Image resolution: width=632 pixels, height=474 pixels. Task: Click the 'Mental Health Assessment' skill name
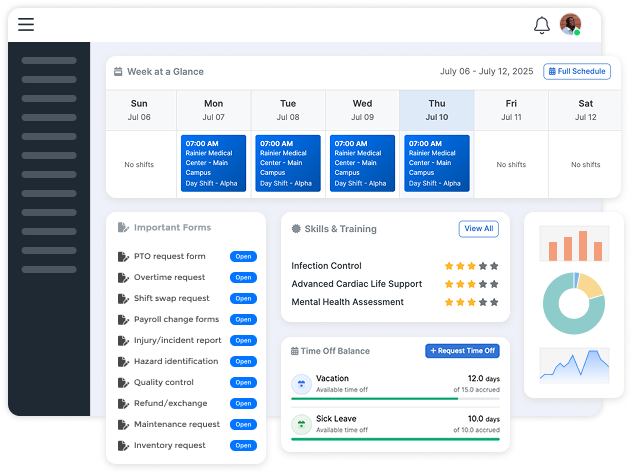point(347,302)
